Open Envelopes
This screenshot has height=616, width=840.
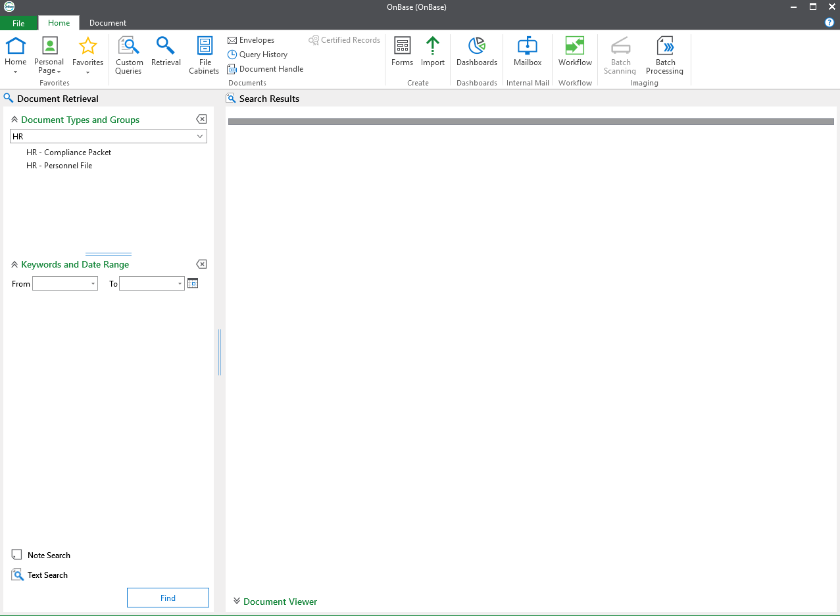pyautogui.click(x=251, y=40)
